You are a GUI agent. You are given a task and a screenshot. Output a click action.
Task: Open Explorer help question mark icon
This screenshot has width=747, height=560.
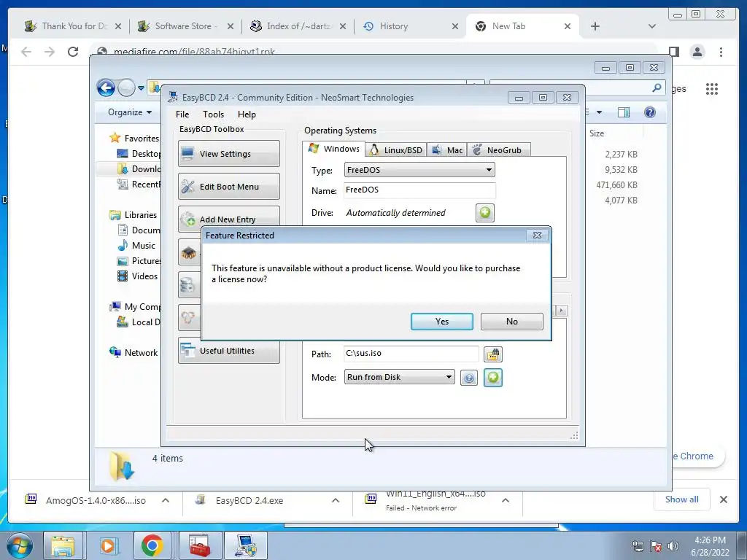(x=649, y=112)
